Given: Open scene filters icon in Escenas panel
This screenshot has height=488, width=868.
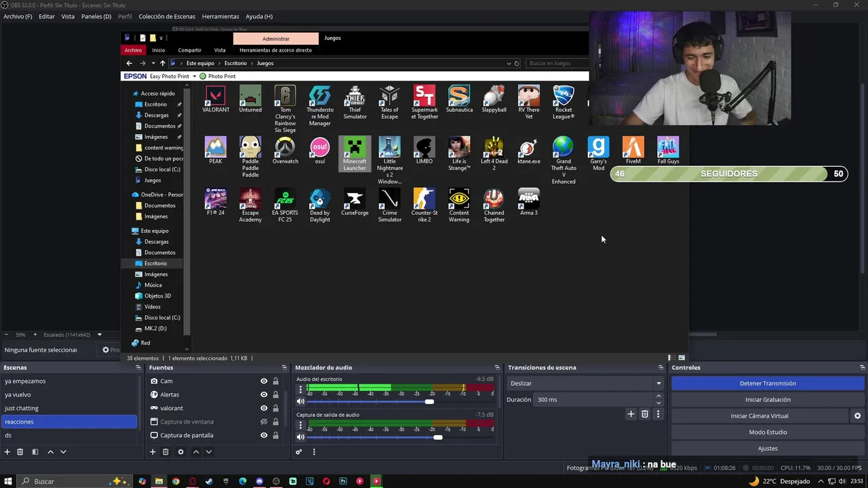Looking at the screenshot, I should (x=35, y=452).
